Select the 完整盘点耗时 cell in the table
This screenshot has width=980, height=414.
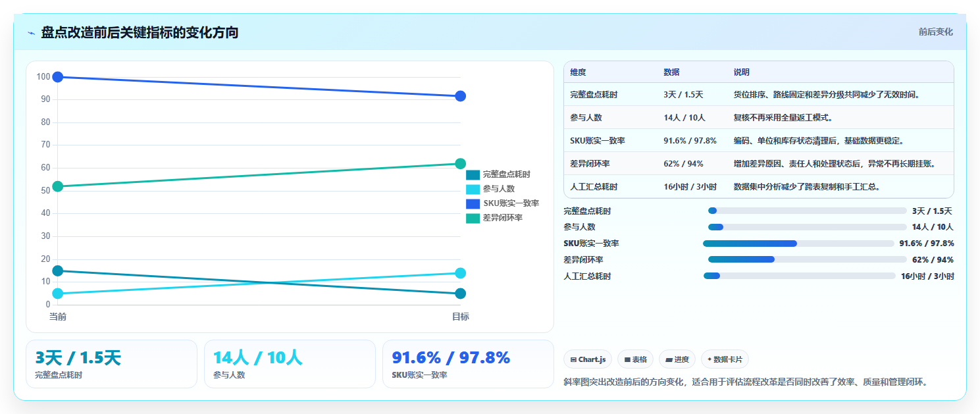point(611,95)
